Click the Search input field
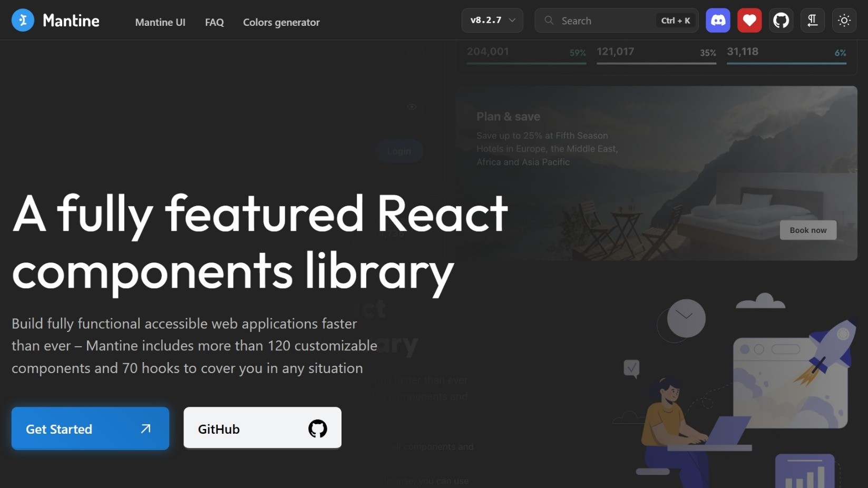 pyautogui.click(x=617, y=21)
